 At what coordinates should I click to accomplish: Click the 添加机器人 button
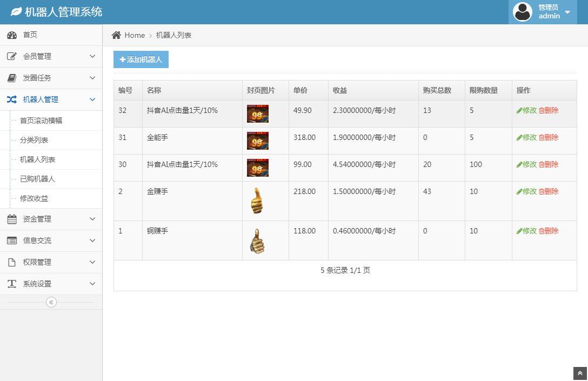[141, 59]
